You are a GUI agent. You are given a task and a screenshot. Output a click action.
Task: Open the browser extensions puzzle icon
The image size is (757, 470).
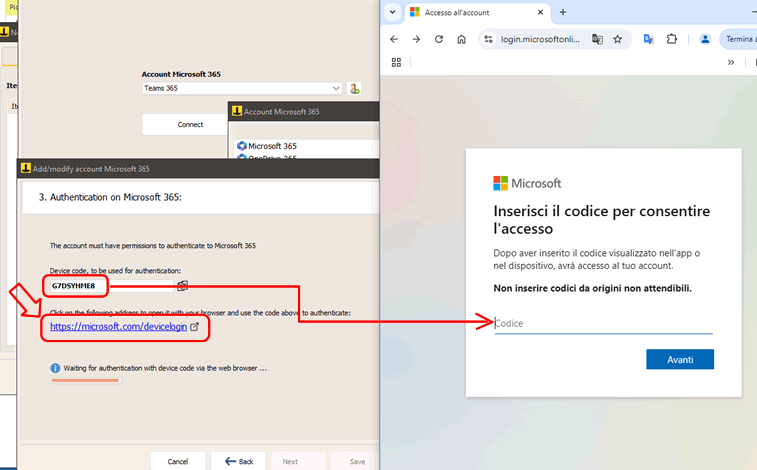coord(672,39)
